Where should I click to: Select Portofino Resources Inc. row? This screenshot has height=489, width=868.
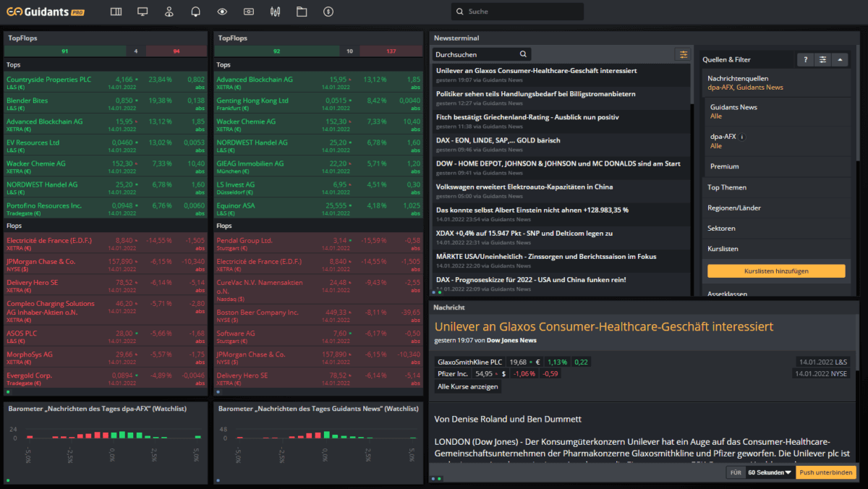coord(106,208)
